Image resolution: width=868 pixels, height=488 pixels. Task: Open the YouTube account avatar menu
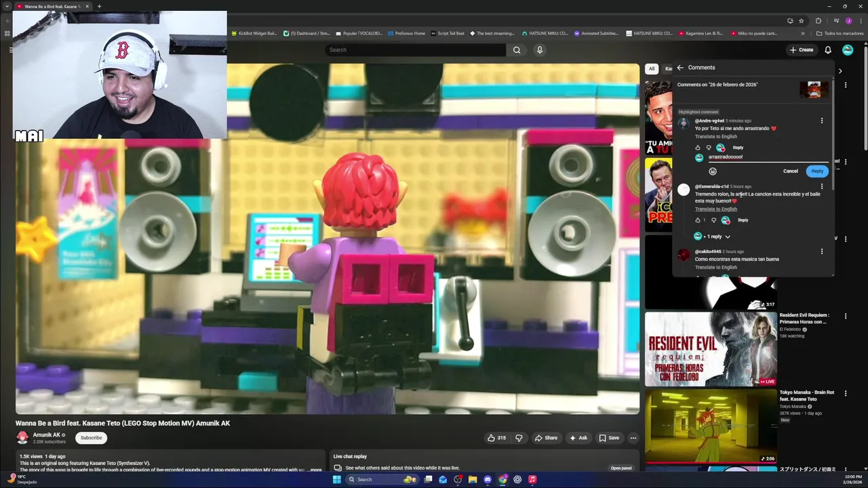point(848,49)
